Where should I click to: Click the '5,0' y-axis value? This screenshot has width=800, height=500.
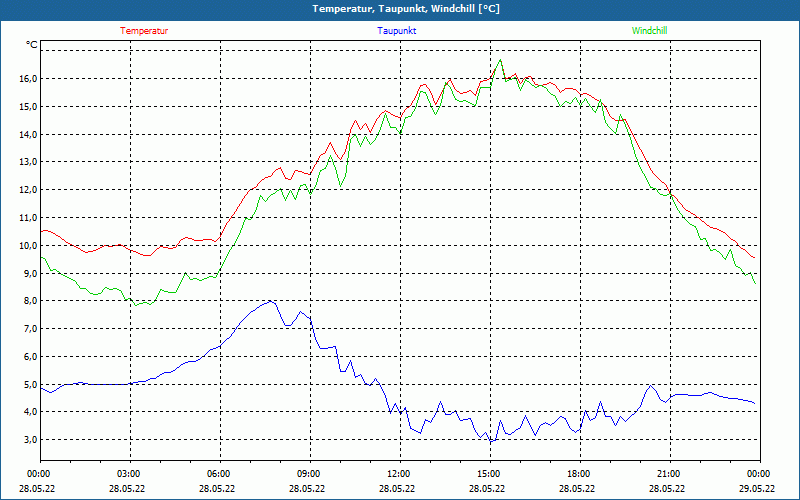(30, 384)
